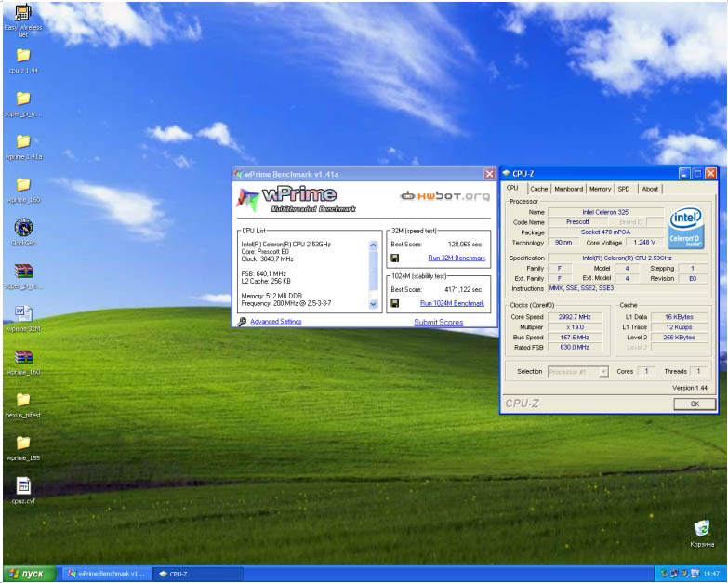Click the wPrime title bar icon

pos(239,174)
